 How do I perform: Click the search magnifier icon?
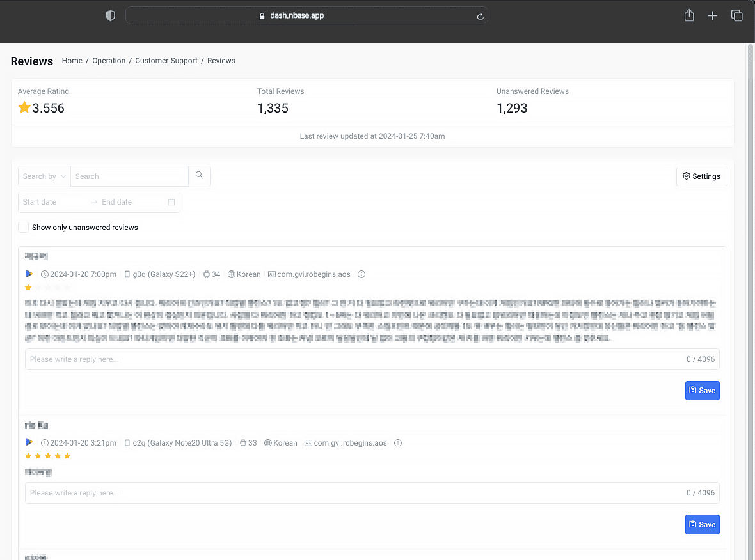tap(199, 175)
